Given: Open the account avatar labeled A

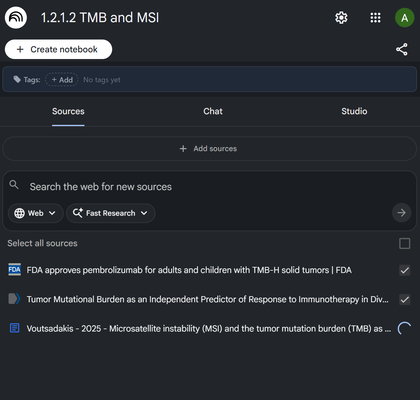Looking at the screenshot, I should pyautogui.click(x=404, y=18).
